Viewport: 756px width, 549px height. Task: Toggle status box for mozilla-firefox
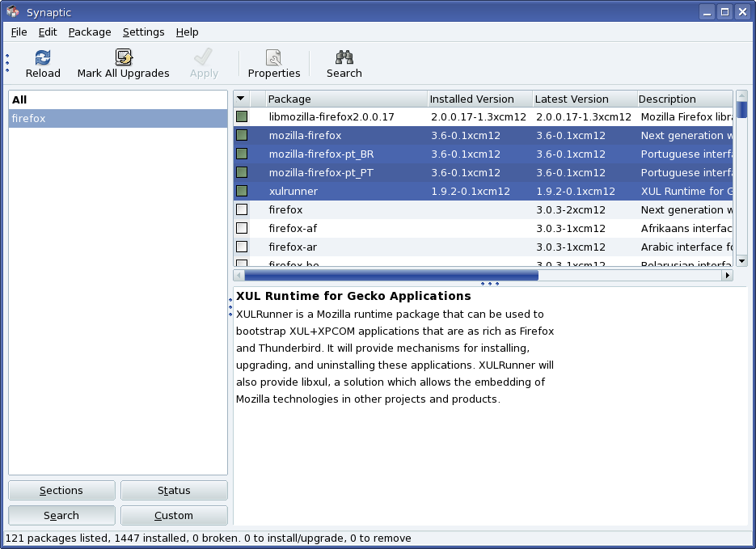click(242, 136)
